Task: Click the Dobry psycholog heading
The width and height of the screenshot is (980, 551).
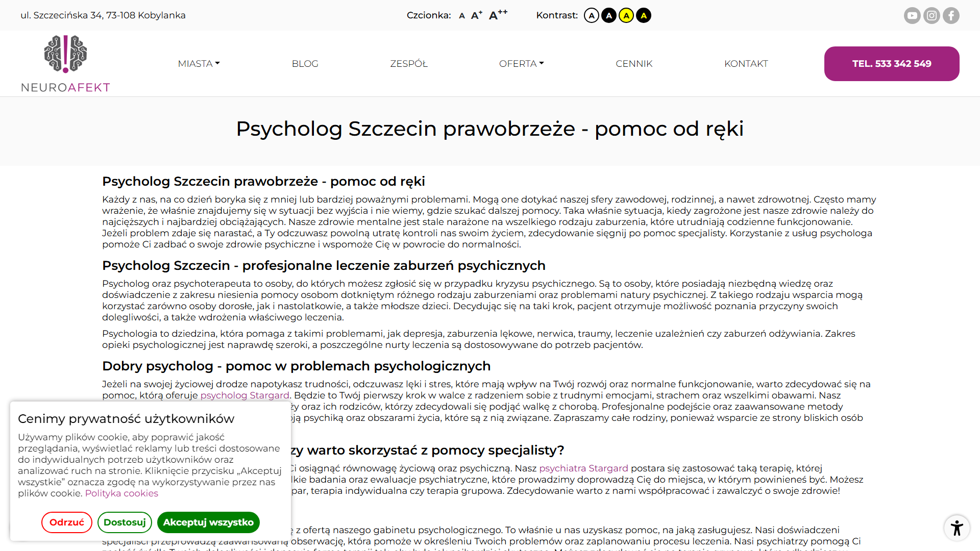Action: tap(296, 366)
